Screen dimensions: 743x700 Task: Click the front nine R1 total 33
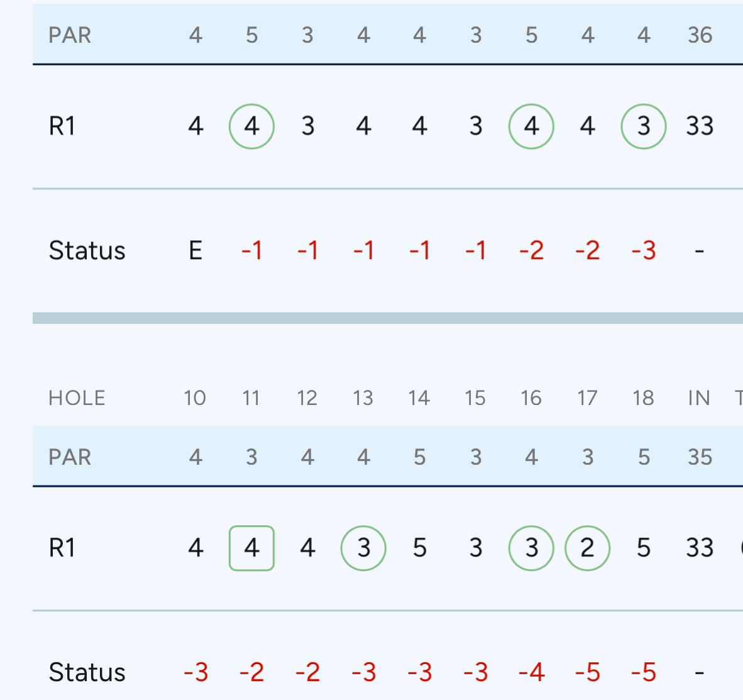pyautogui.click(x=700, y=126)
